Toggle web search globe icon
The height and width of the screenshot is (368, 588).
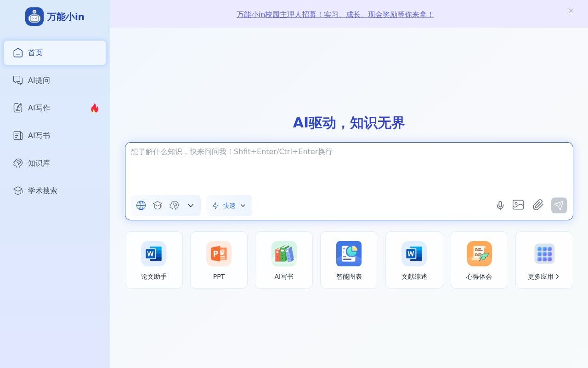click(x=141, y=206)
